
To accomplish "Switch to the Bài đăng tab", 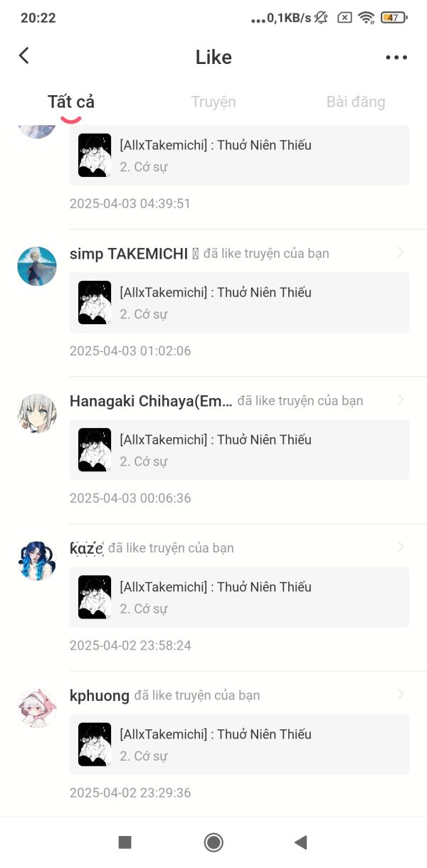I will click(356, 102).
